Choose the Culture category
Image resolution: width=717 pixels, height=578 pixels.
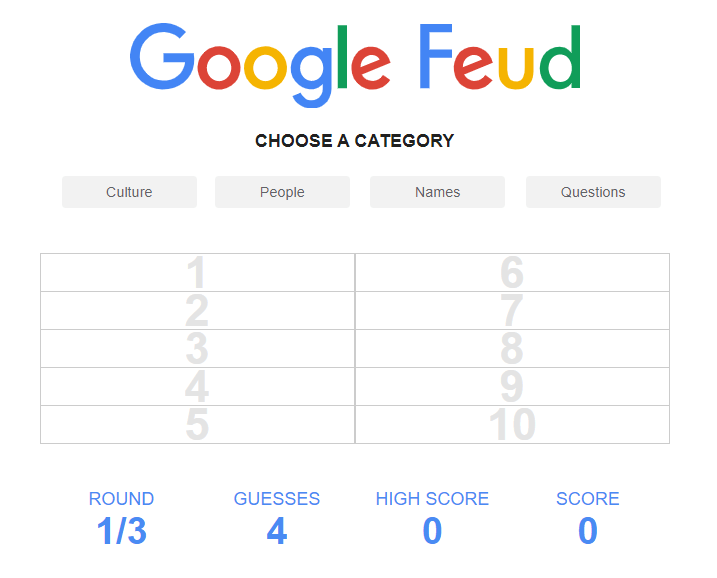coord(129,192)
